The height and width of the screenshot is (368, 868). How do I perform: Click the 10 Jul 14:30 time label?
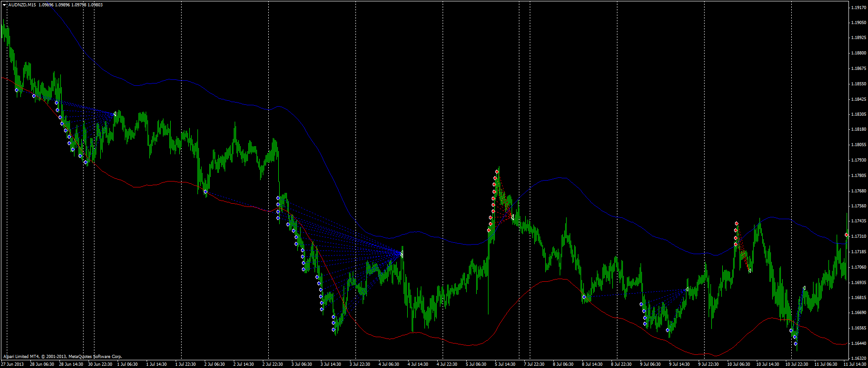click(767, 364)
